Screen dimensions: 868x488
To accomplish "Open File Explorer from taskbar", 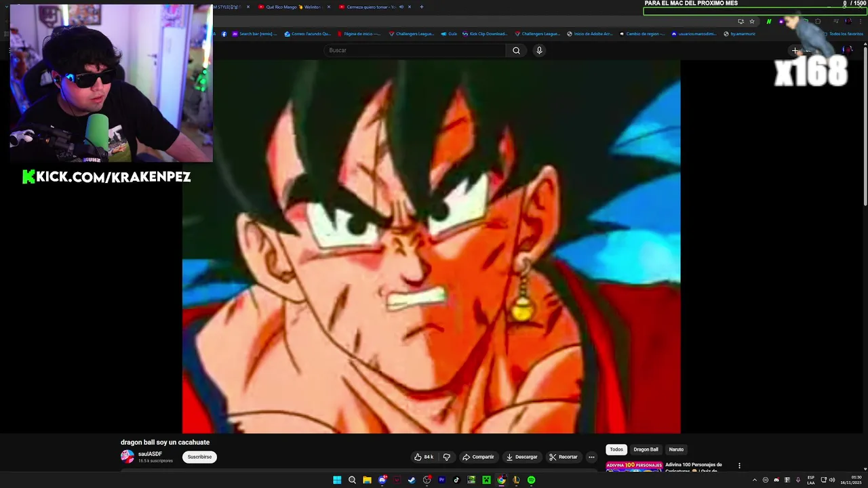I will [367, 480].
